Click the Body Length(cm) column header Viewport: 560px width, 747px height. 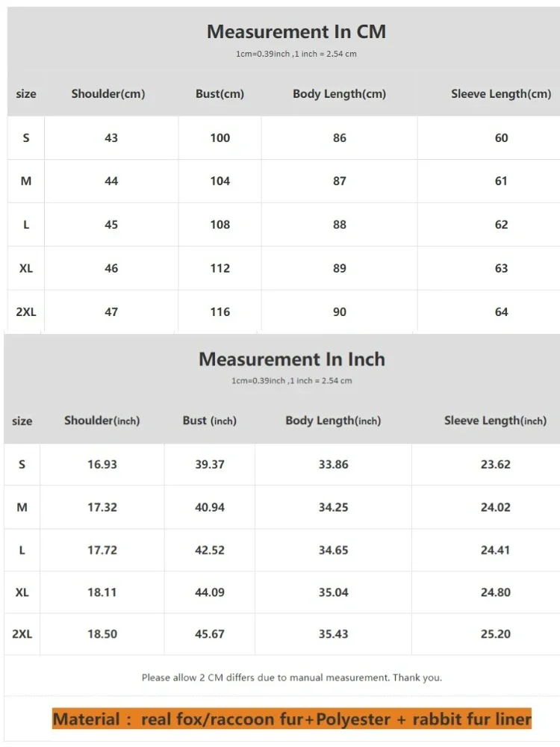pos(339,94)
